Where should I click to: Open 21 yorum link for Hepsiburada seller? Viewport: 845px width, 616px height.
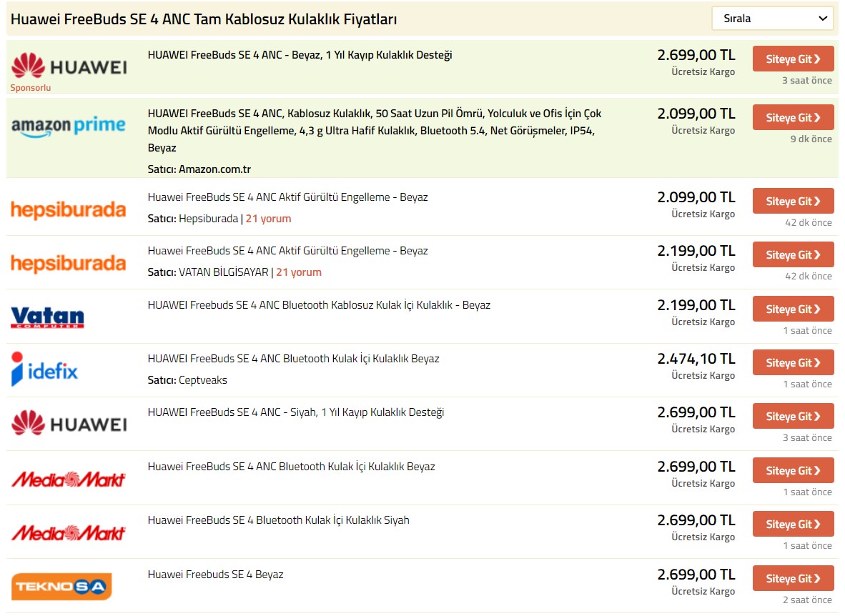click(x=268, y=219)
